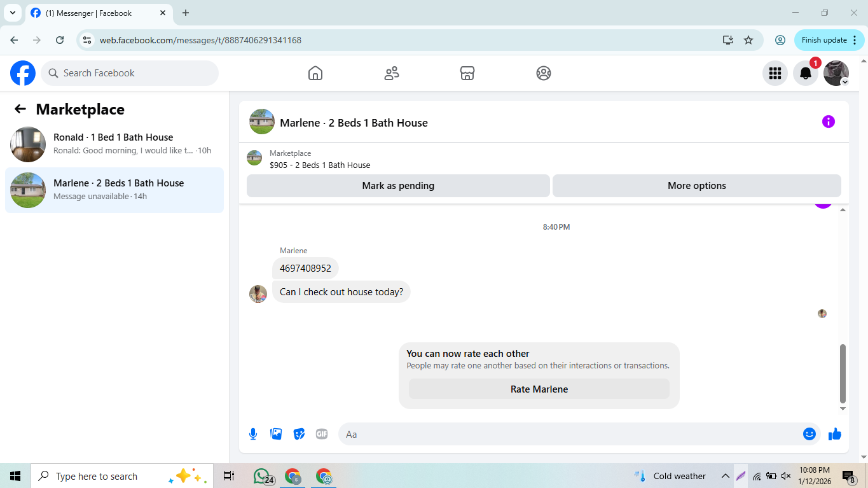Image resolution: width=868 pixels, height=488 pixels.
Task: Click Marlene's avatar beside her message
Action: pyautogui.click(x=258, y=294)
